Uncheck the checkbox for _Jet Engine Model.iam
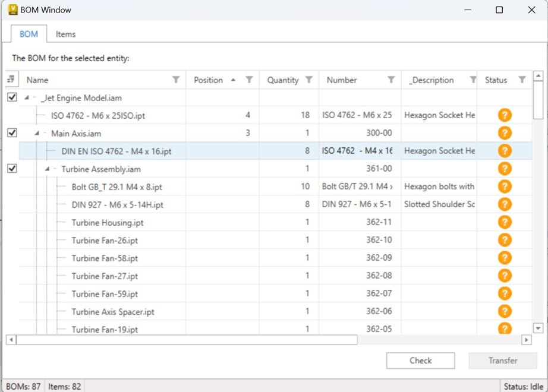This screenshot has height=392, width=548. point(11,97)
